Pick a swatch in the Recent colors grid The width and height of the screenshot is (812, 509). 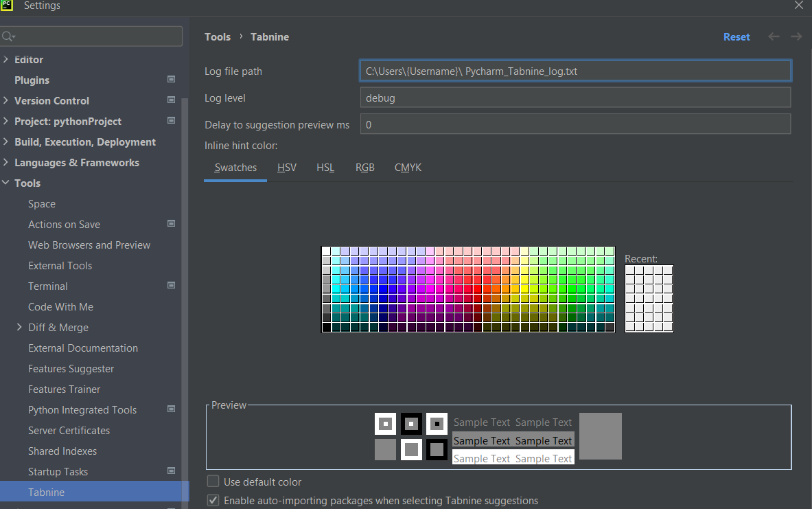(649, 299)
